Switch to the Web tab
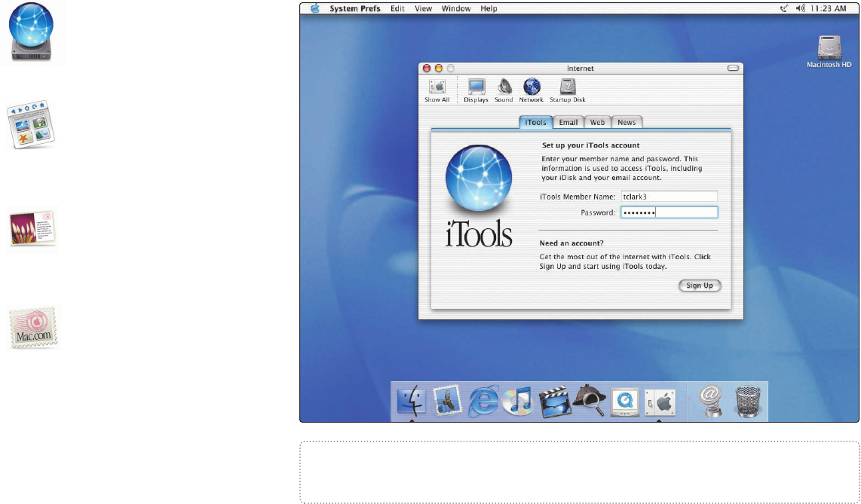Screen dimensions: 861x504 (597, 122)
